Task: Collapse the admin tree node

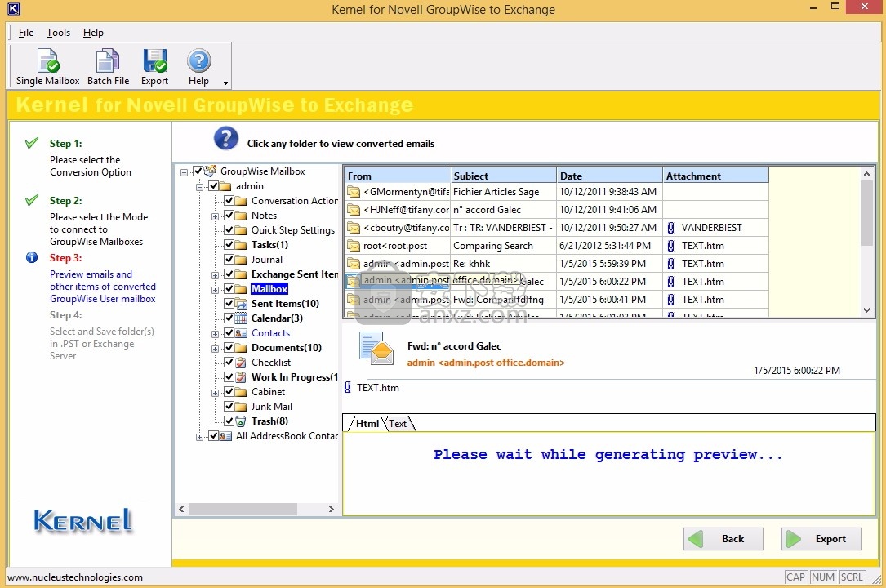Action: click(x=199, y=186)
